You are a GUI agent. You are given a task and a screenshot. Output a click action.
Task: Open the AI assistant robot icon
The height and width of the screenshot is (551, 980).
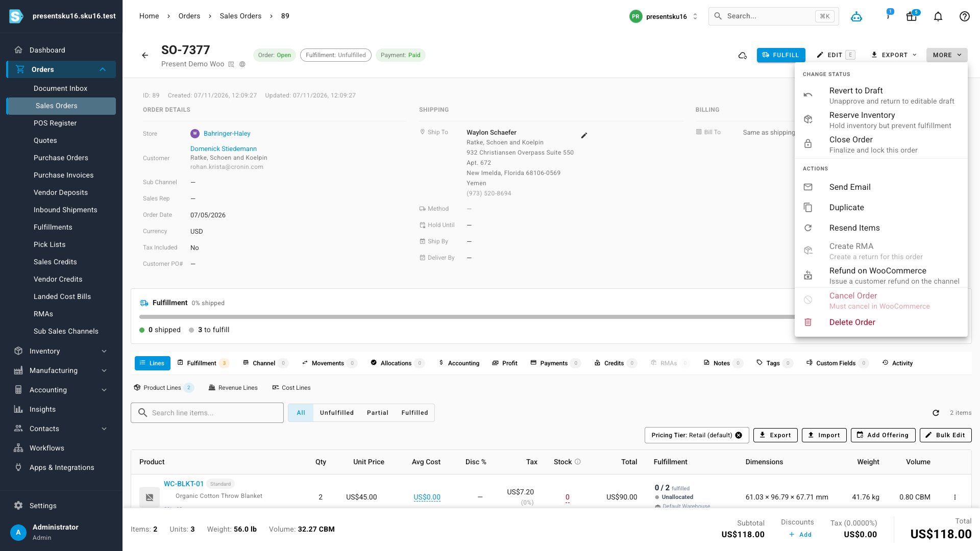[856, 16]
